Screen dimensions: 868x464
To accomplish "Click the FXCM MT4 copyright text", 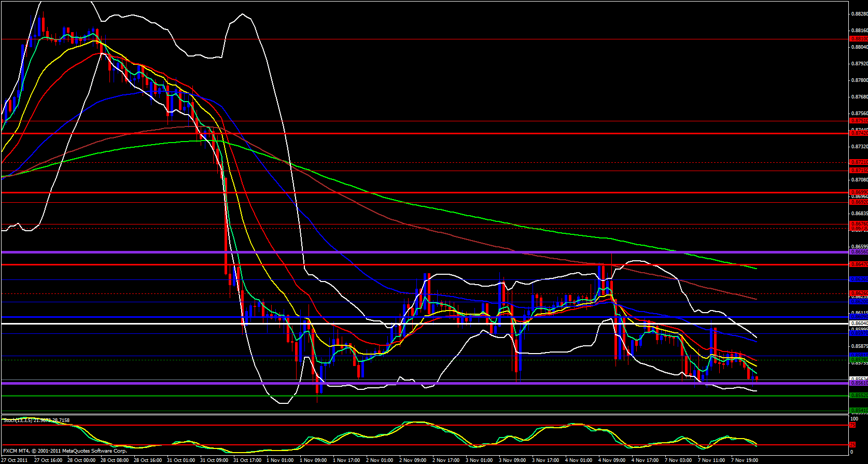I will tap(65, 451).
